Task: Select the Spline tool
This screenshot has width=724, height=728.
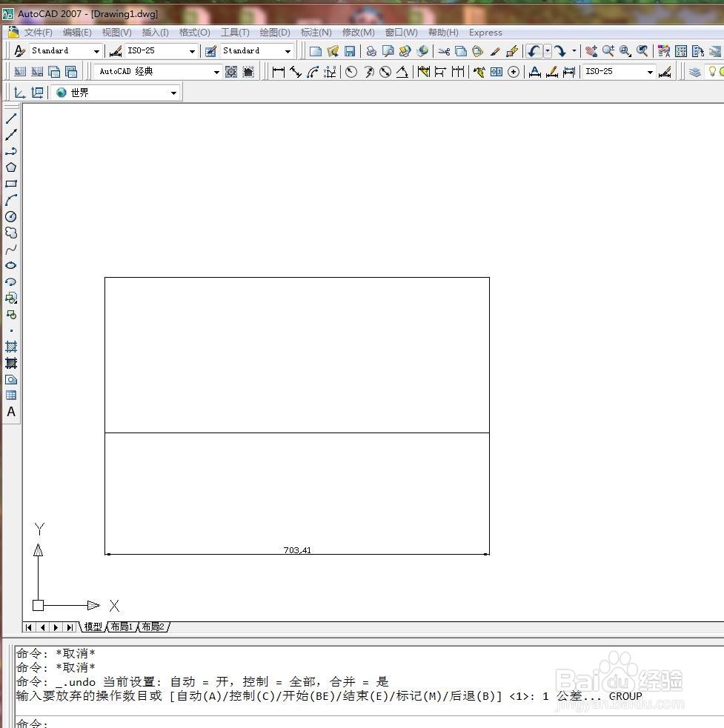Action: point(11,250)
